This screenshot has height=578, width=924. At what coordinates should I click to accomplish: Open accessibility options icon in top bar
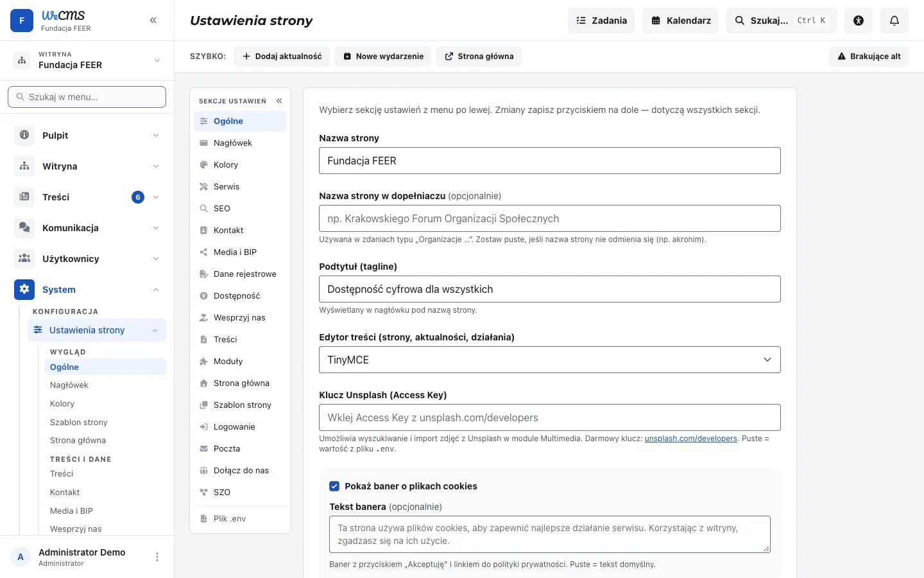(x=859, y=21)
